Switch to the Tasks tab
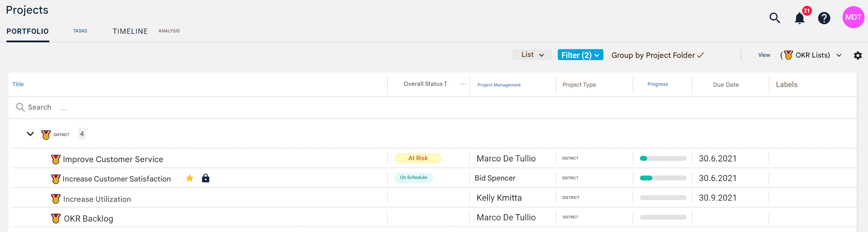Image resolution: width=868 pixels, height=232 pixels. (x=80, y=31)
